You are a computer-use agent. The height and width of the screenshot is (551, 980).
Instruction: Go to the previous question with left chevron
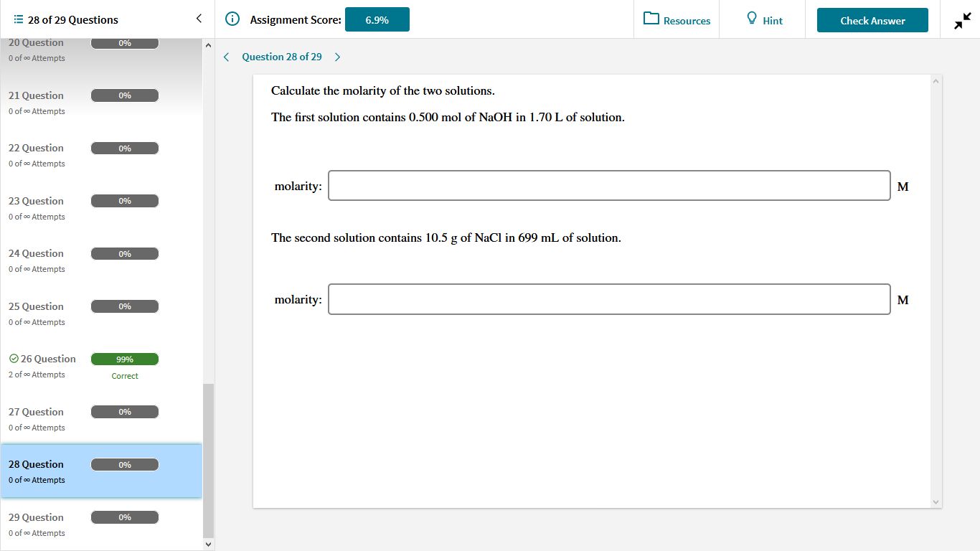[x=227, y=57]
